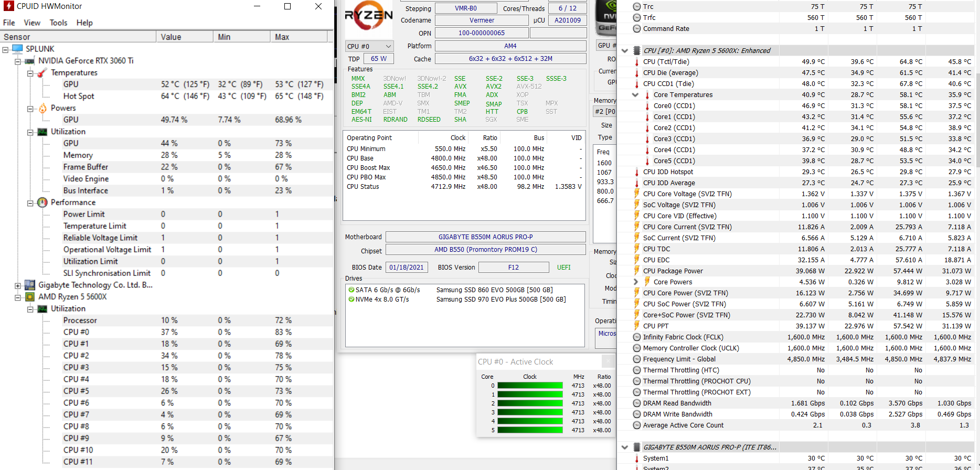Click the chip icon beside GIGABYTE B550M AORUS PRO-P (ITE

pyautogui.click(x=637, y=447)
